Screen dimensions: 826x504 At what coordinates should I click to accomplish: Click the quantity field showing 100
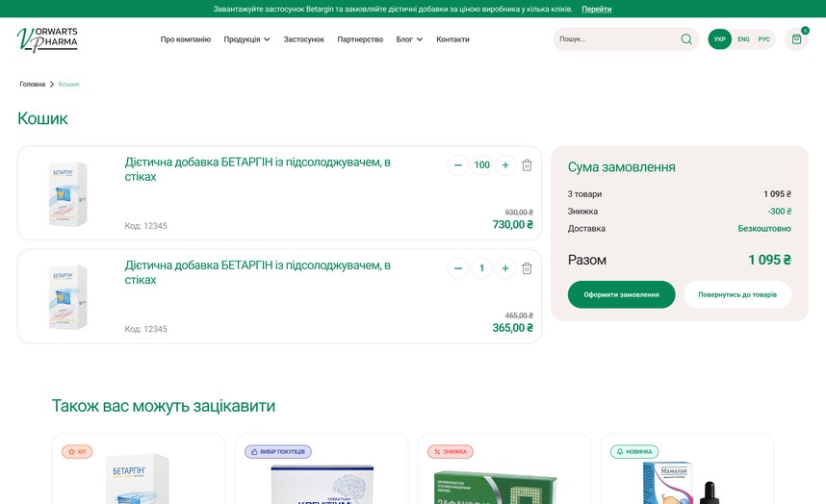(481, 165)
